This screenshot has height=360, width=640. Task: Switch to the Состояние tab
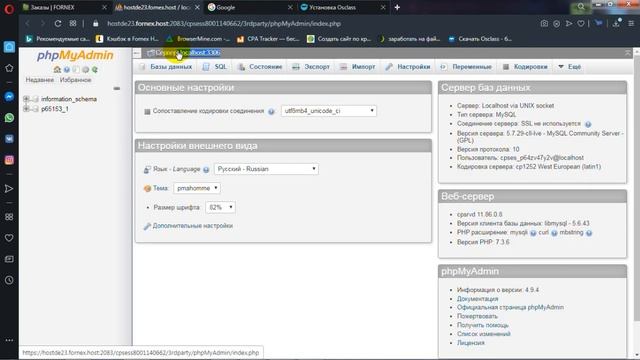[x=260, y=67]
